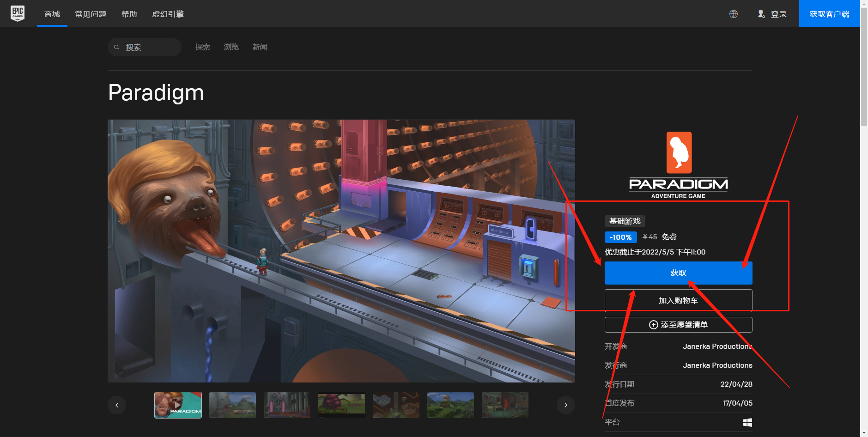
Task: Select the Windows platform icon
Action: click(x=747, y=422)
